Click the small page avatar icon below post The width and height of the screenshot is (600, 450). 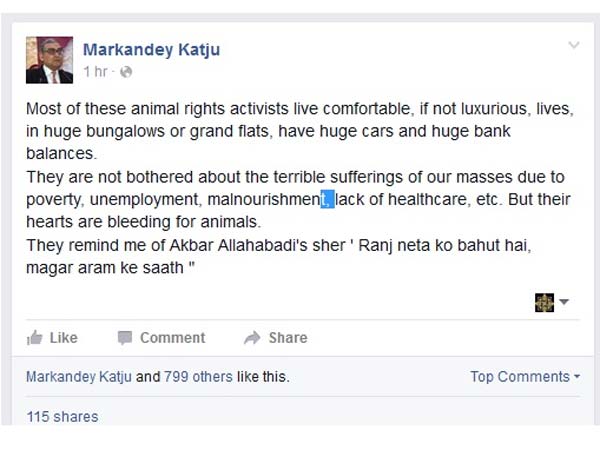[x=544, y=302]
